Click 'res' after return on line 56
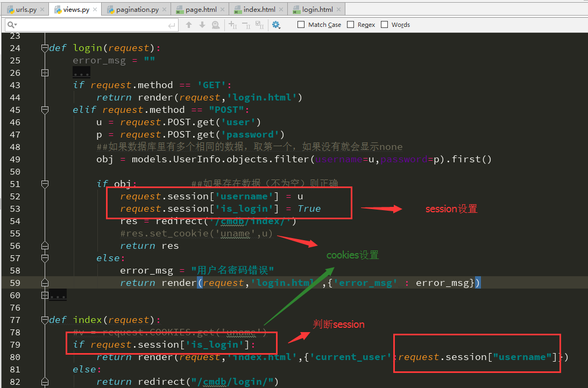588x388 pixels. [x=170, y=246]
